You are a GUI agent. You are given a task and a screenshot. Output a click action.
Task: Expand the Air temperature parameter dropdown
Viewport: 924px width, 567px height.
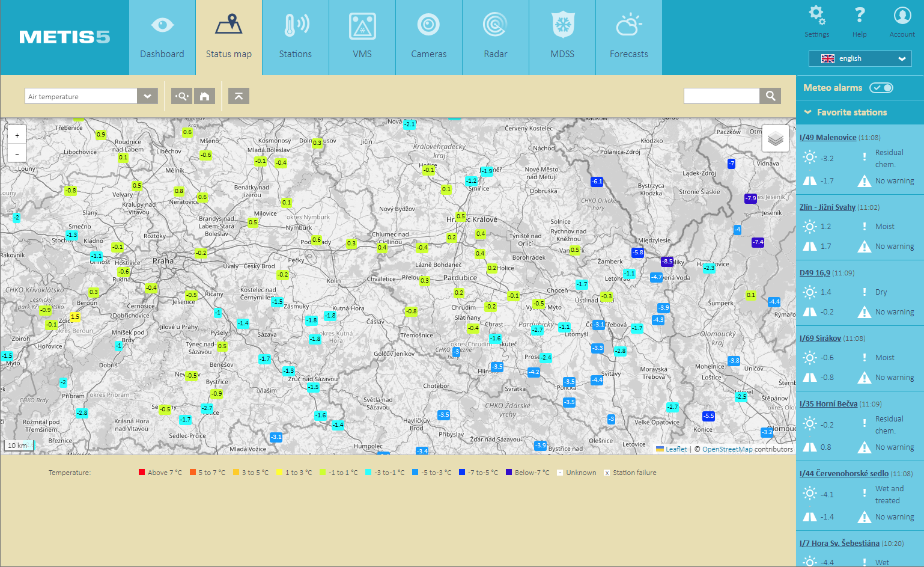147,96
